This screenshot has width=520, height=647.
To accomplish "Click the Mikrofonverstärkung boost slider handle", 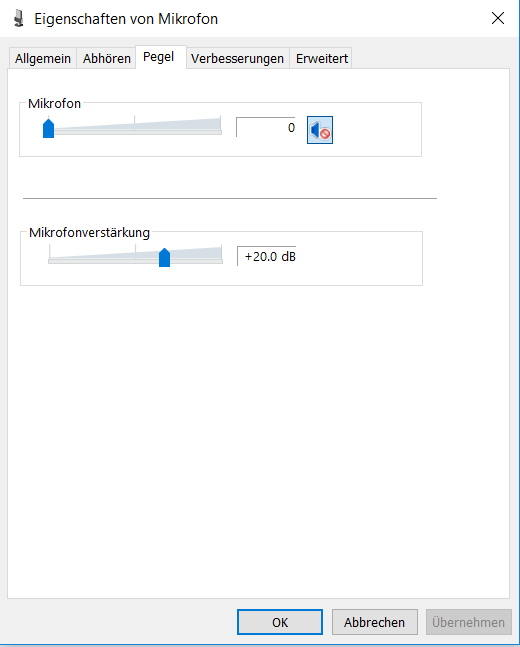I will click(x=165, y=257).
